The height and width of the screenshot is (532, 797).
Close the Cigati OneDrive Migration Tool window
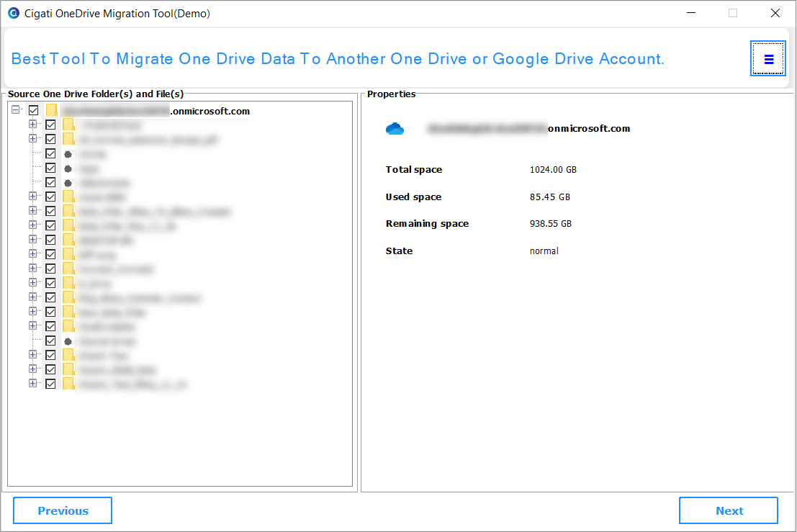click(775, 13)
